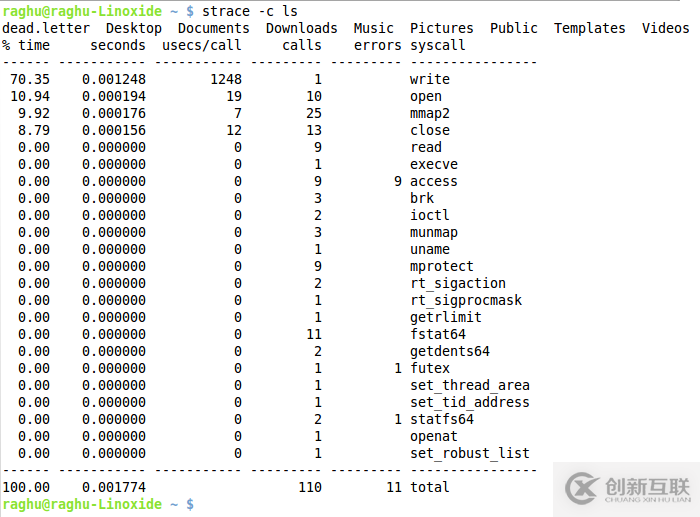Select the 'set_robust_list' syscall name
700x517 pixels.
click(x=470, y=453)
